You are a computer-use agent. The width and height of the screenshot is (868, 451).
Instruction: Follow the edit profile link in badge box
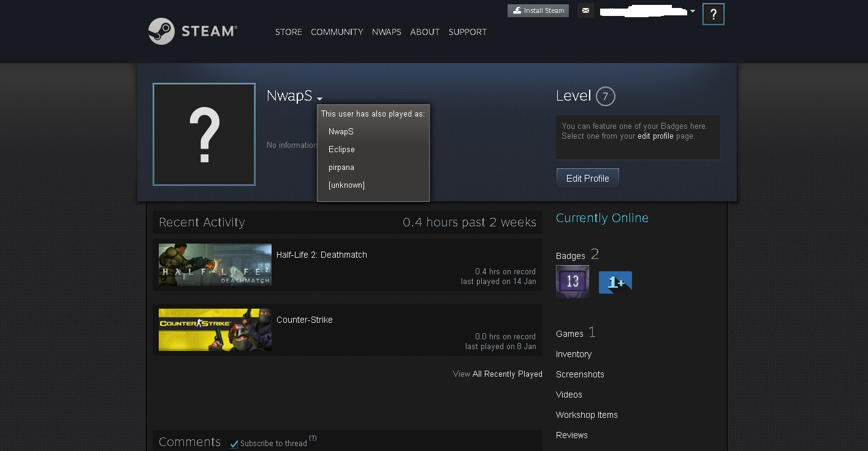(655, 136)
